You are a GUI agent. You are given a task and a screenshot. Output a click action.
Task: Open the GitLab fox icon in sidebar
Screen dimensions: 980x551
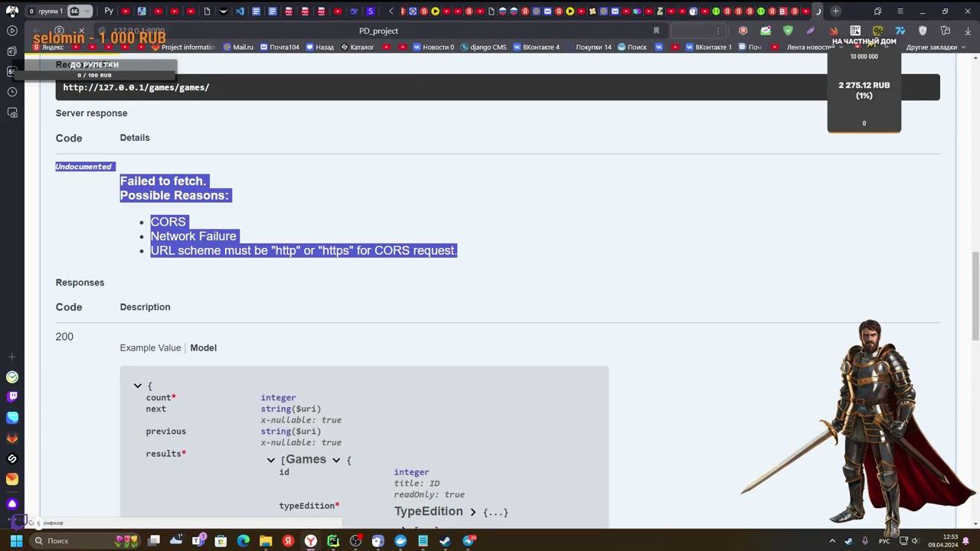point(12,439)
